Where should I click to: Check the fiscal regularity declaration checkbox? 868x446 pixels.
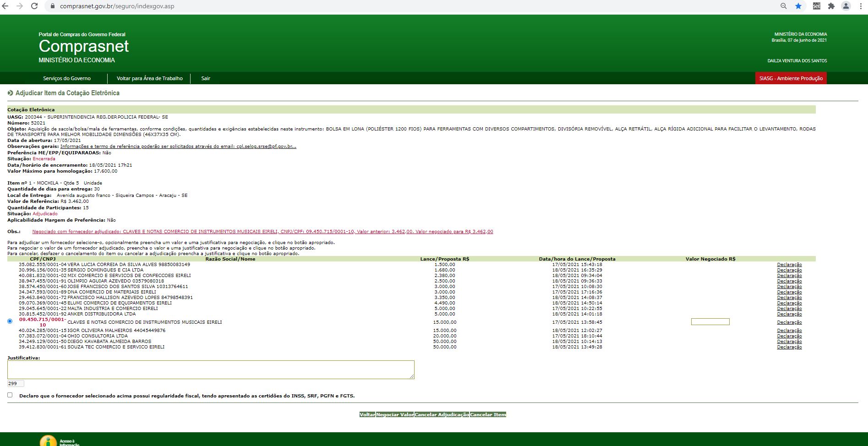click(10, 395)
